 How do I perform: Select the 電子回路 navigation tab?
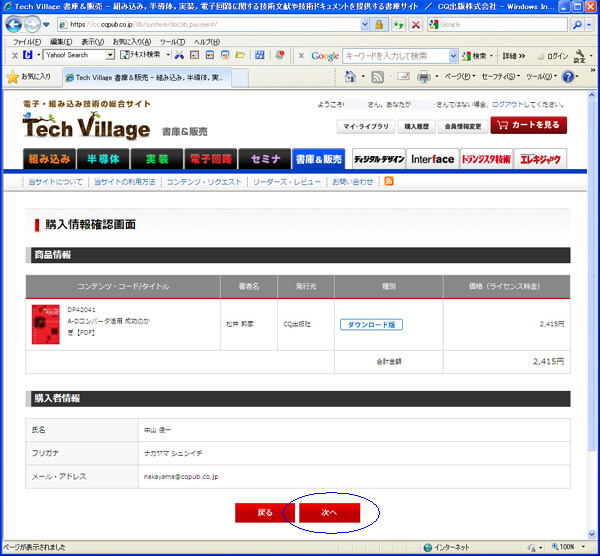click(210, 158)
